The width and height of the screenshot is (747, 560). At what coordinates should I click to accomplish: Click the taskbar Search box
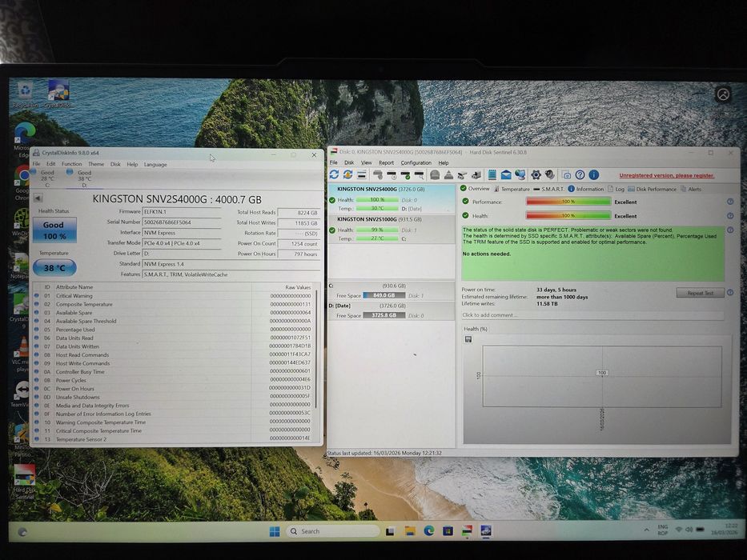tap(332, 531)
